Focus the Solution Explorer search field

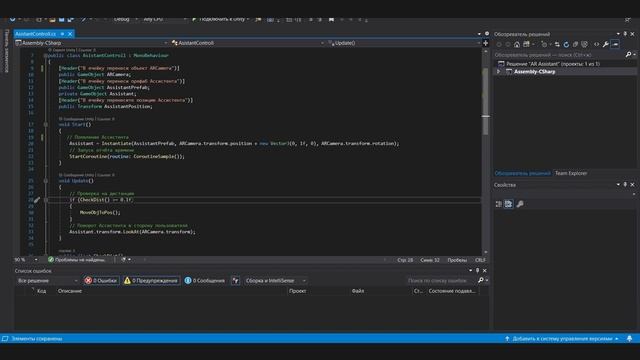coord(559,55)
